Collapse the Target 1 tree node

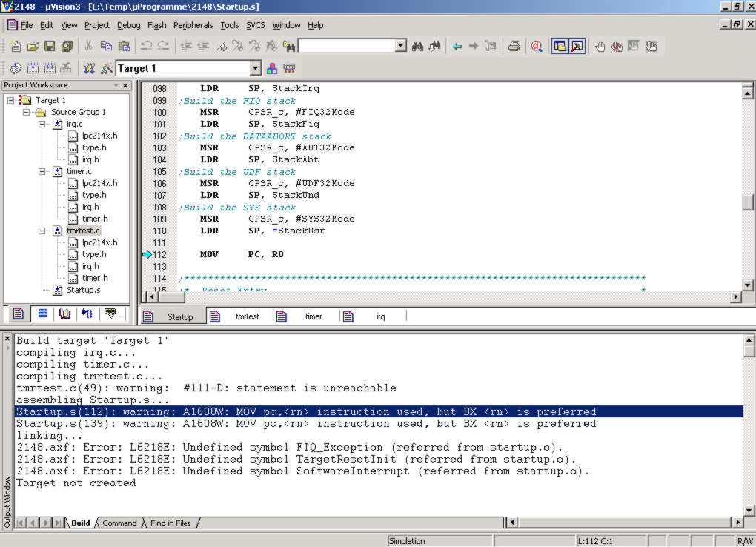[x=10, y=100]
